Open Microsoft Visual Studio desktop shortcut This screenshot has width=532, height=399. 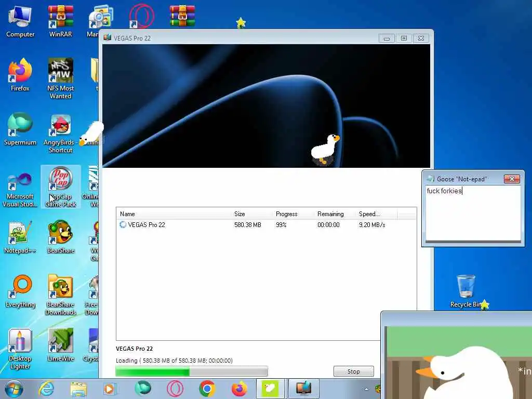click(x=20, y=190)
